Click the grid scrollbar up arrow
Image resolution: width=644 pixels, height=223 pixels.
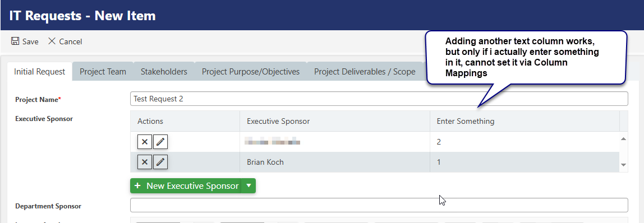[623, 139]
